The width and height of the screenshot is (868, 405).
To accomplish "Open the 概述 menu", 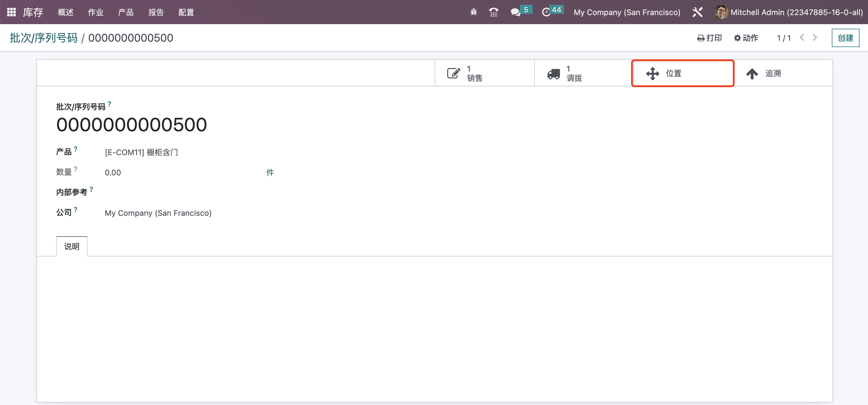I will (65, 12).
